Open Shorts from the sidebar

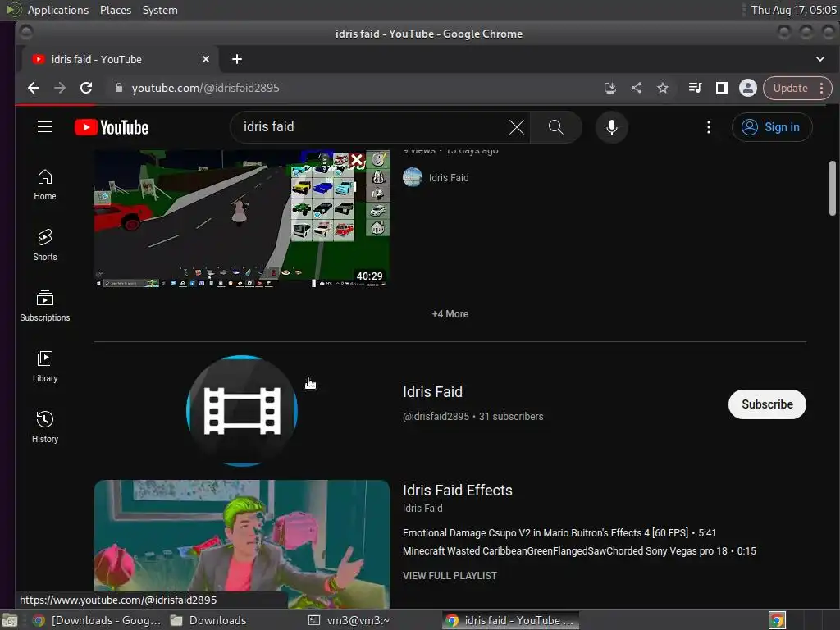[x=45, y=245]
